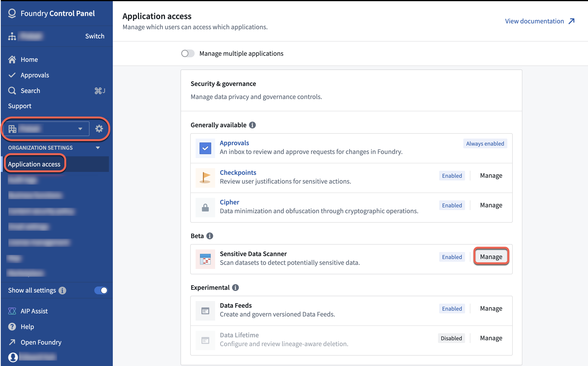Screen dimensions: 588x366
Task: Click the Approvals checkmark icon in sidebar
Action: pos(12,75)
